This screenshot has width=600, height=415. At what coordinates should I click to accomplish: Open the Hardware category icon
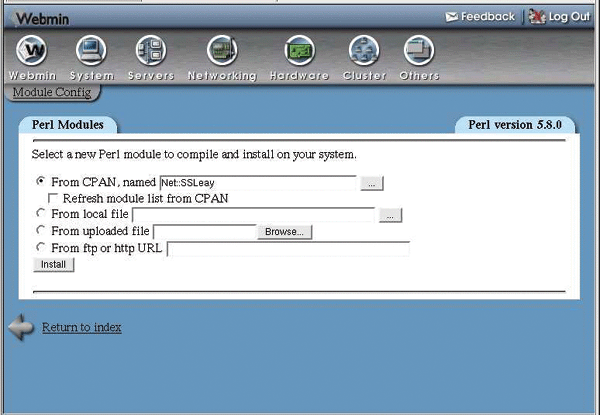point(299,51)
